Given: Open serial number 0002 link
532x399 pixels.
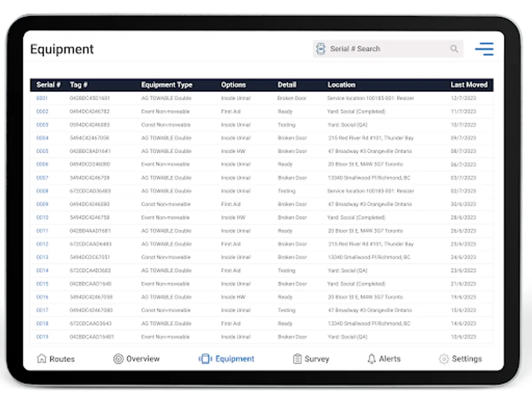Looking at the screenshot, I should pyautogui.click(x=42, y=111).
